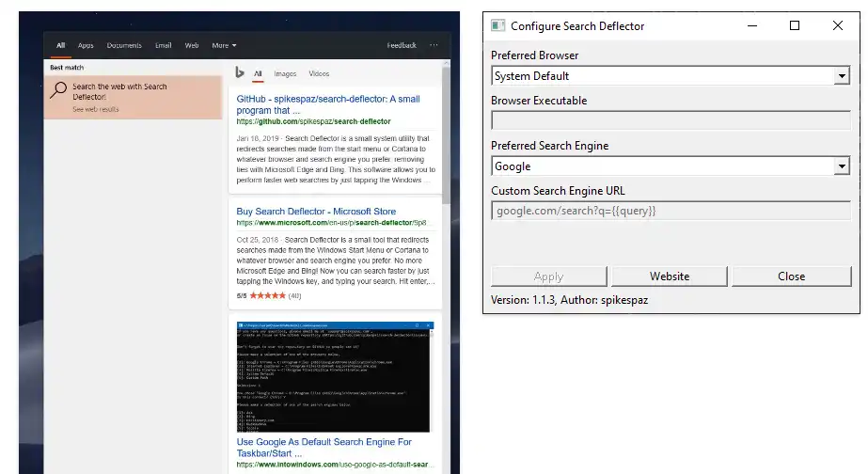Click the Preferred Search Engine label
Viewport: 868px width, 474px height.
550,146
